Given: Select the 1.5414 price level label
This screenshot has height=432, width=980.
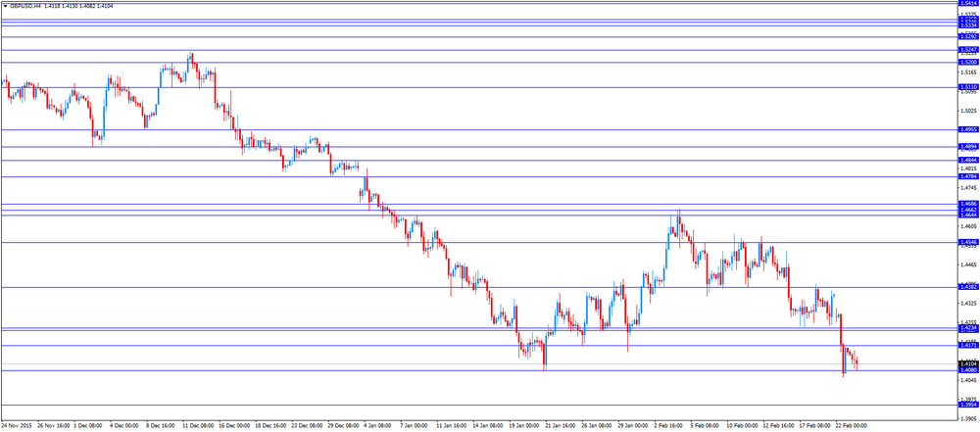Looking at the screenshot, I should tap(967, 3).
